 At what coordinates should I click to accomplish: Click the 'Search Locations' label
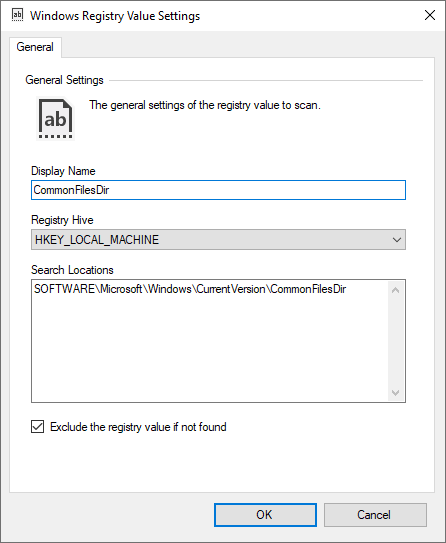click(x=72, y=270)
